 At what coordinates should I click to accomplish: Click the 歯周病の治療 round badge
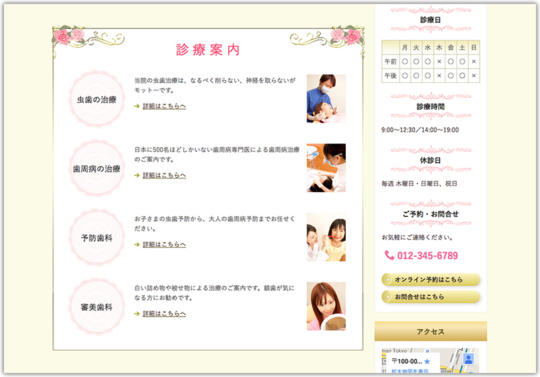(x=97, y=168)
